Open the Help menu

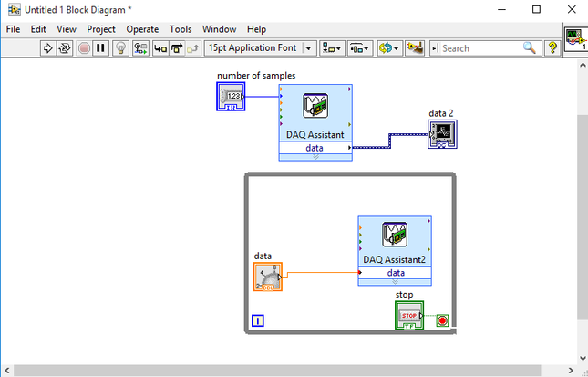[x=256, y=29]
